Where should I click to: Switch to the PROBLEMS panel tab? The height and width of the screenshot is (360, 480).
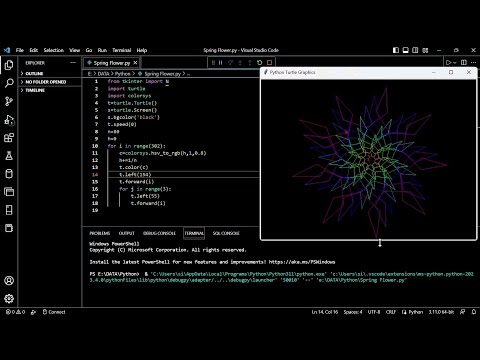tap(100, 233)
